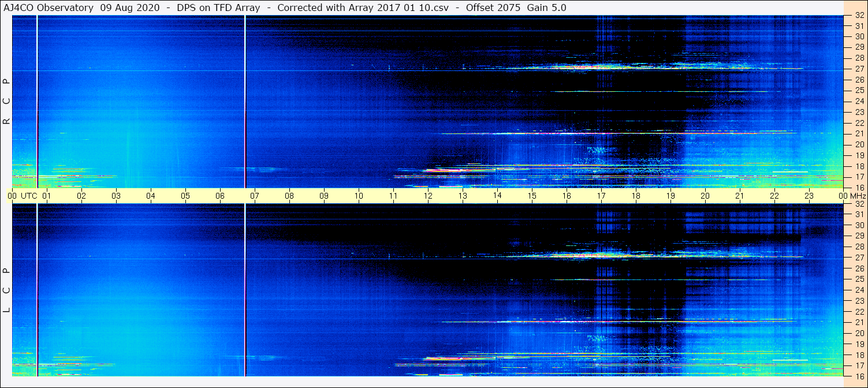Select the 14 hour tick label
The image size is (868, 388).
(x=497, y=196)
